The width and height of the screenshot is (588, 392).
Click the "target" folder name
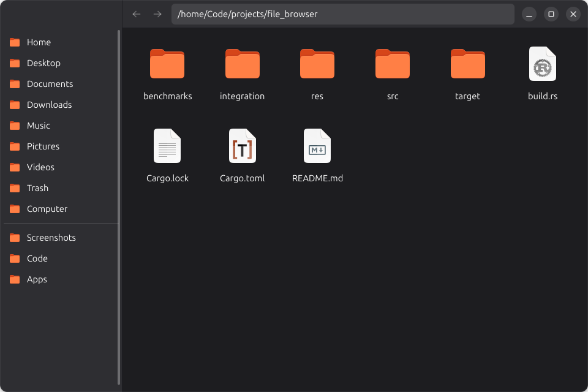[x=467, y=96]
